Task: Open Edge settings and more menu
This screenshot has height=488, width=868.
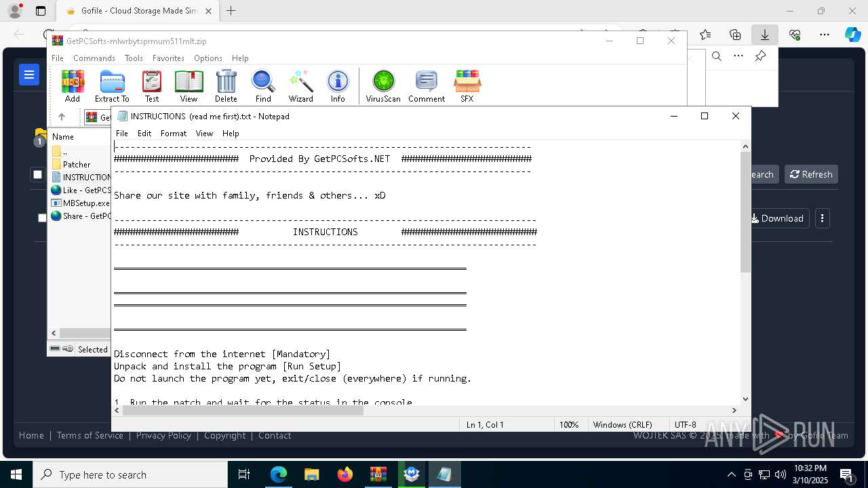Action: click(x=825, y=35)
